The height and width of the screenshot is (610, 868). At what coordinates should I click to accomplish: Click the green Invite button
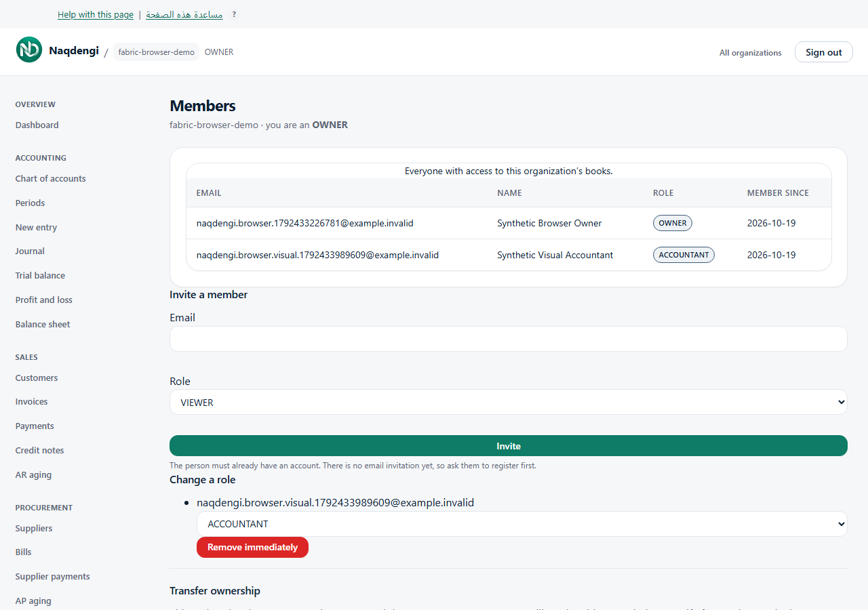point(509,446)
